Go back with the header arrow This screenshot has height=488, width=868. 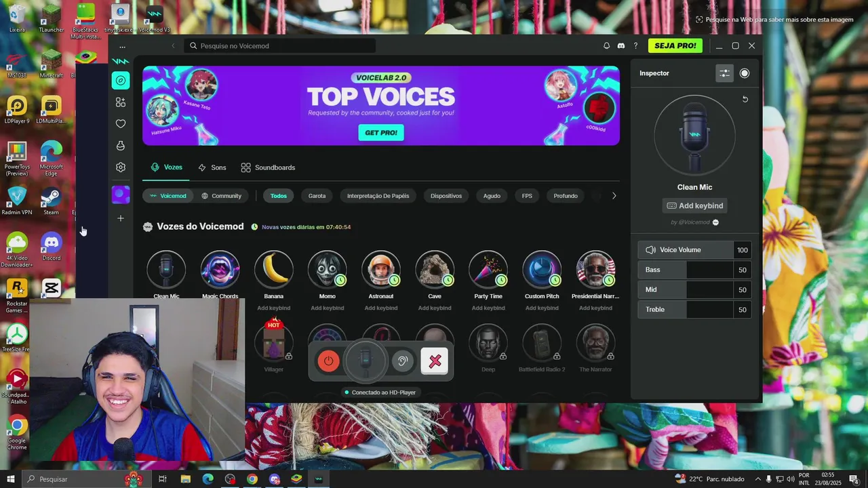(x=173, y=46)
